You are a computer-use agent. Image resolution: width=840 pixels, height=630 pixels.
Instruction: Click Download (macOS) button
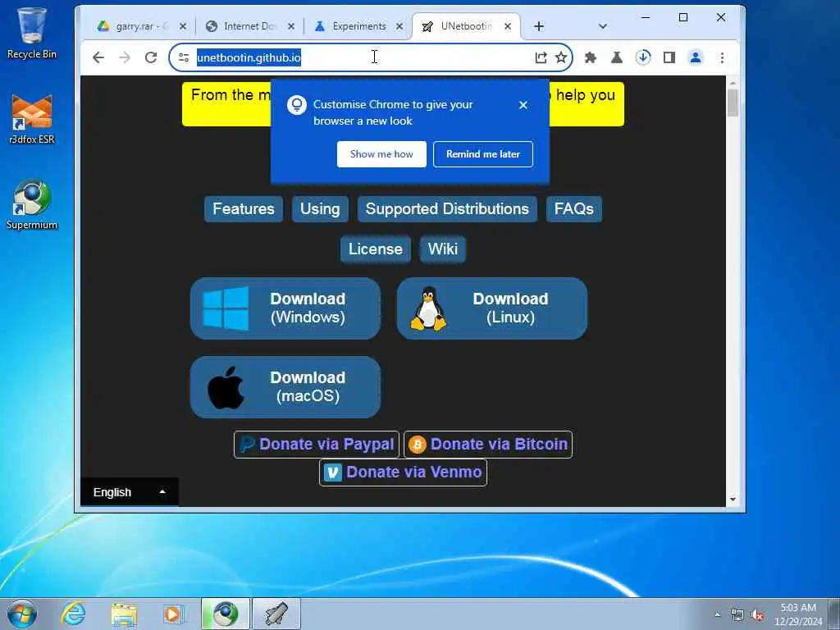285,387
